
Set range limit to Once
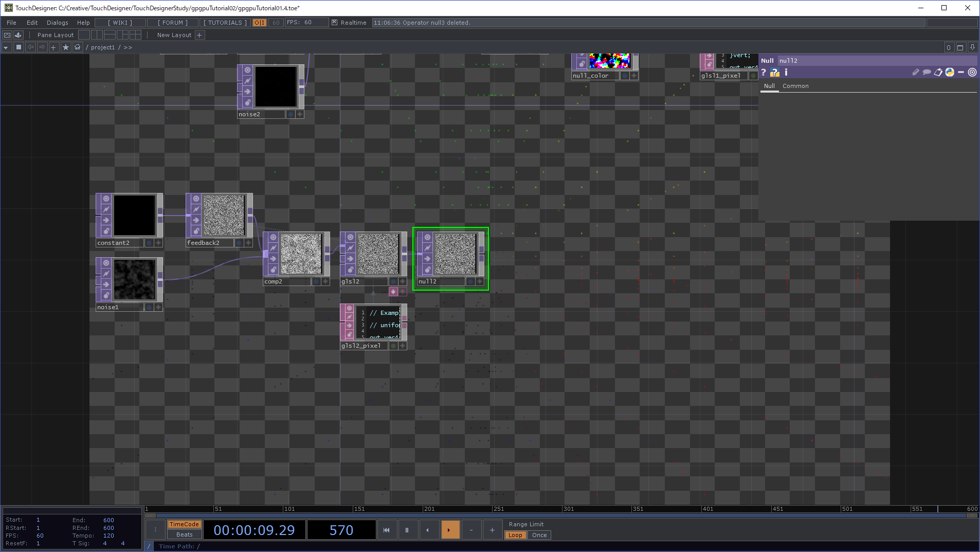539,535
